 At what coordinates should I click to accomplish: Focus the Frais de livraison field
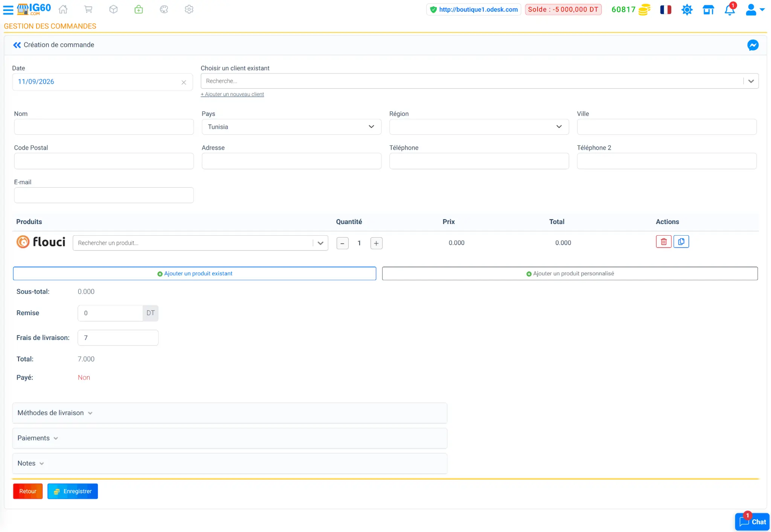tap(118, 338)
